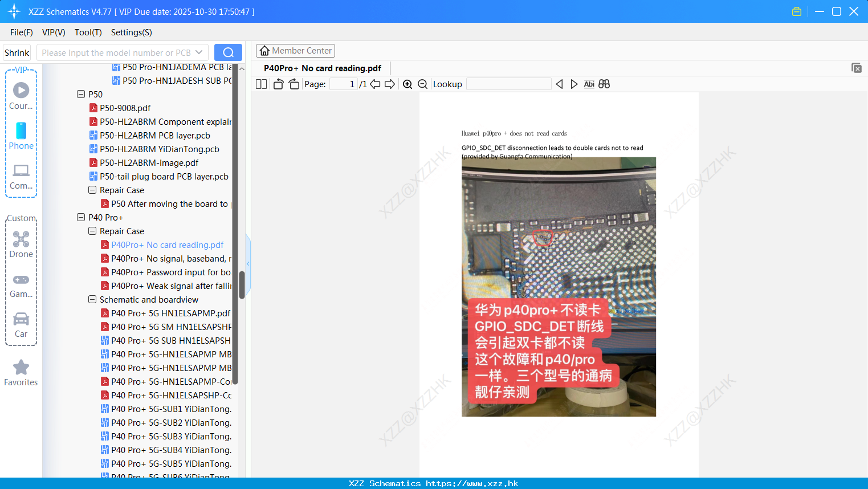This screenshot has height=489, width=868.
Task: Open P50-HL2ABRM YiDianTong.pcb
Action: (154, 149)
